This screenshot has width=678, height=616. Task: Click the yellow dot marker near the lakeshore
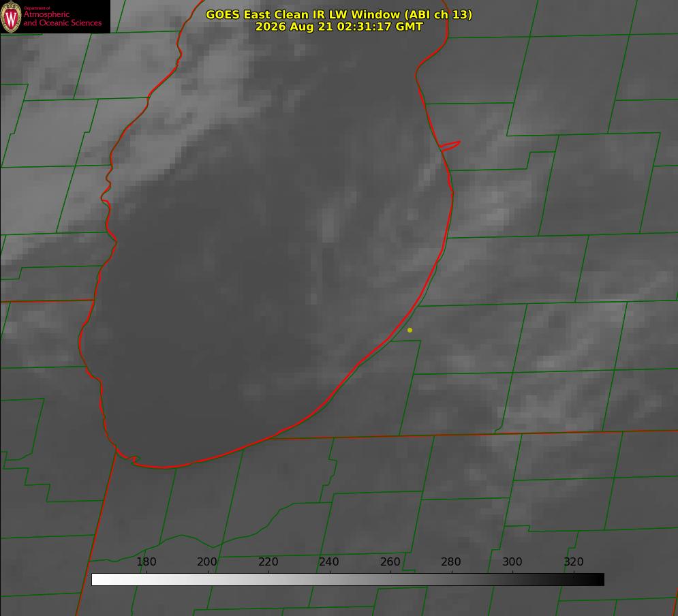tap(410, 330)
